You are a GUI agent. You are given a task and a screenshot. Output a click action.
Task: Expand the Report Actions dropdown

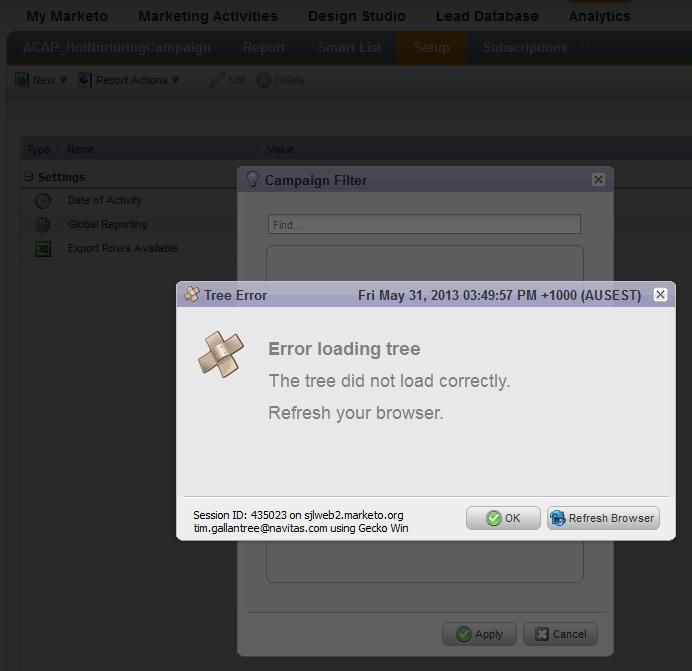[129, 80]
